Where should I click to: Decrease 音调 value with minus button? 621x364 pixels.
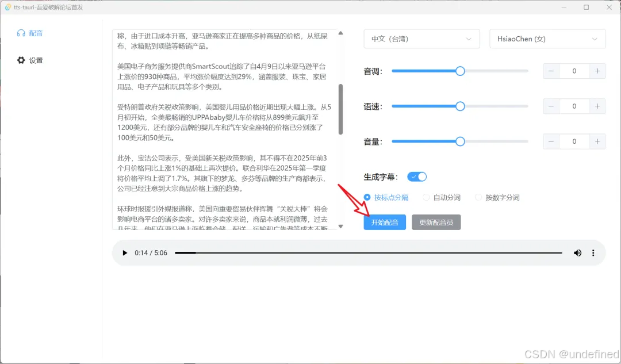pyautogui.click(x=551, y=71)
